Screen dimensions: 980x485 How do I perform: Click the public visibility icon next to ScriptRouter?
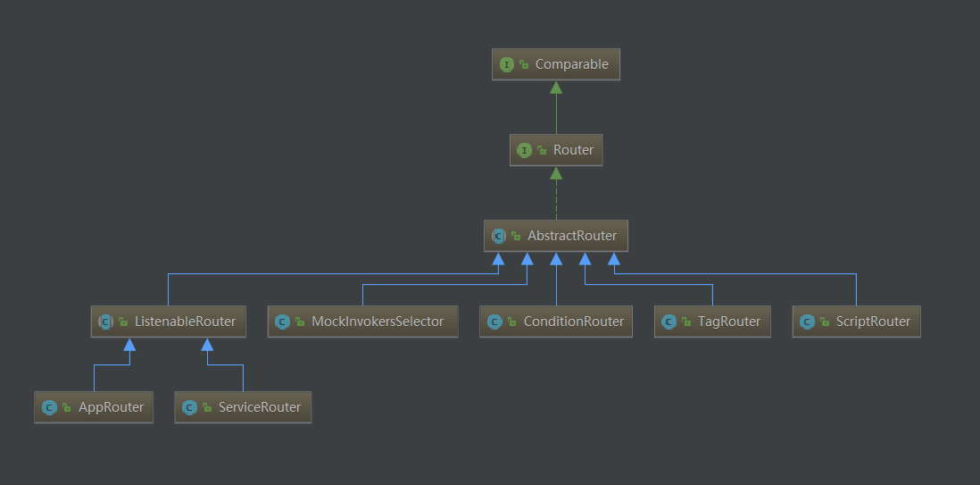coord(825,322)
